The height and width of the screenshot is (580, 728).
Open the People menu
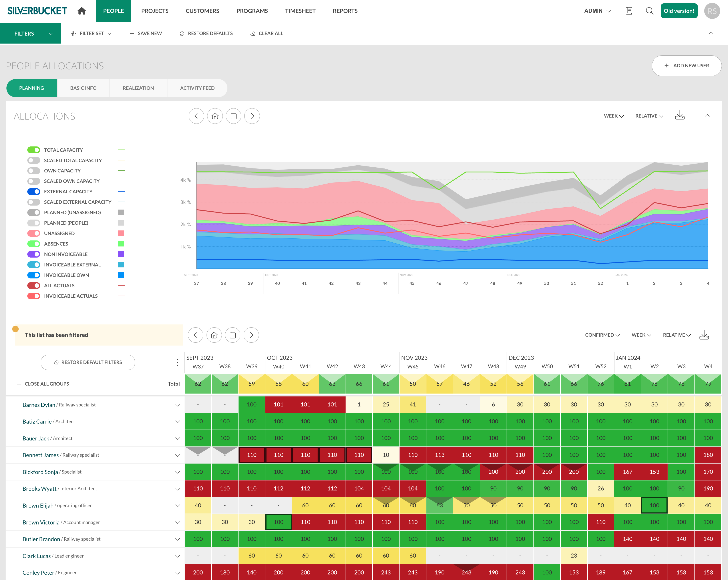point(113,11)
